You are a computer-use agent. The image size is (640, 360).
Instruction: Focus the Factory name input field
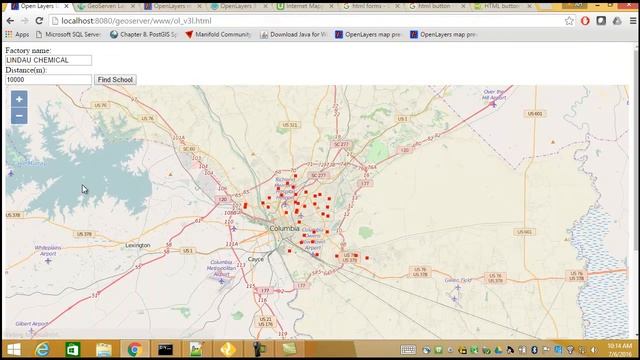coord(49,60)
